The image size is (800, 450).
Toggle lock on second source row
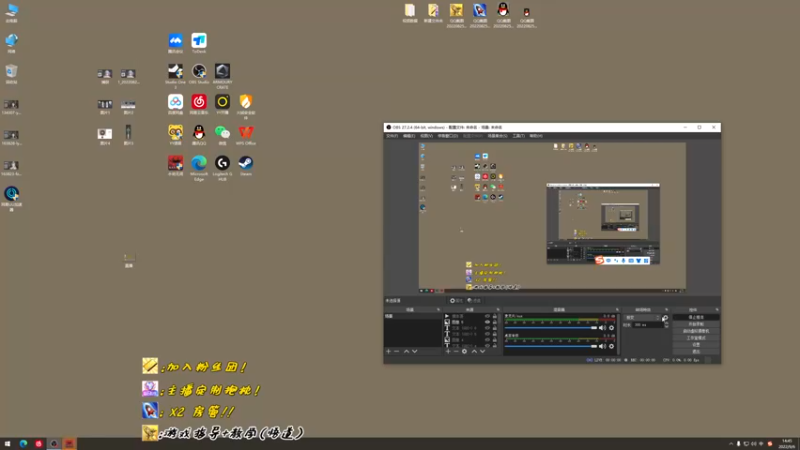494,322
